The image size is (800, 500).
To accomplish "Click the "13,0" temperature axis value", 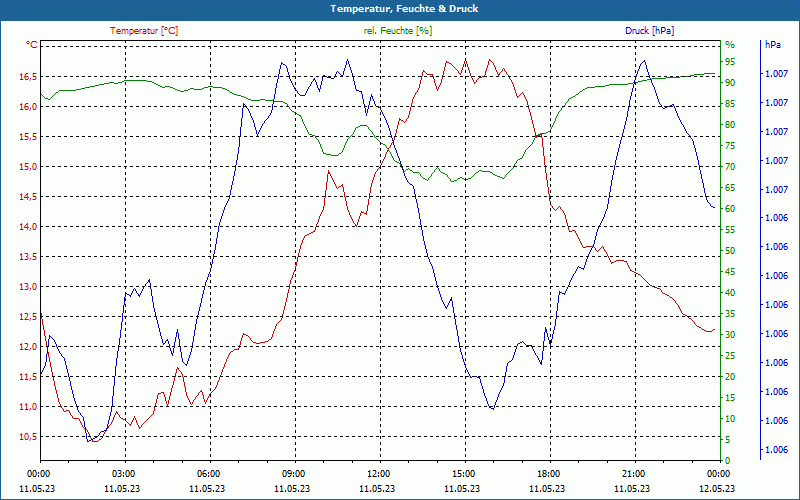I will click(28, 287).
